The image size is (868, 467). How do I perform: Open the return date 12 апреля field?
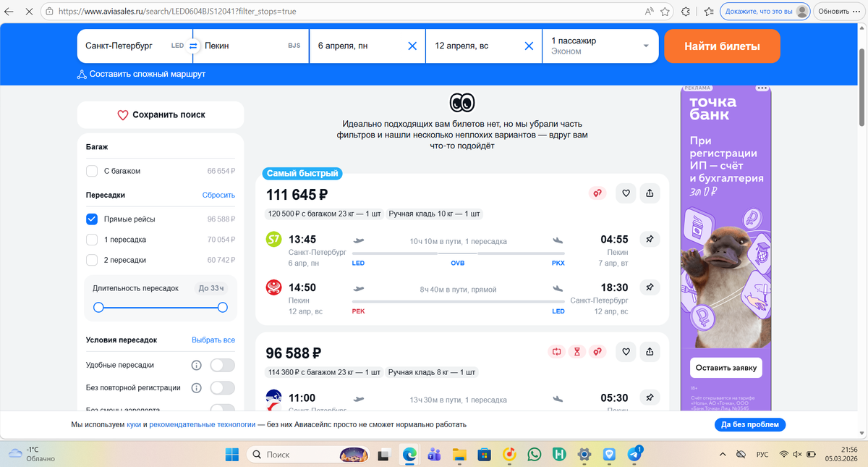(484, 46)
